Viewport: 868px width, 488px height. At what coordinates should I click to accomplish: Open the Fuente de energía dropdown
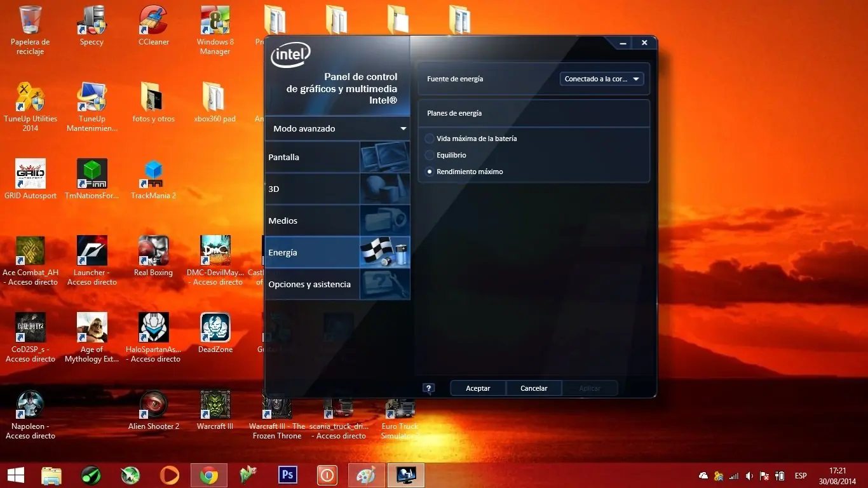coord(602,79)
